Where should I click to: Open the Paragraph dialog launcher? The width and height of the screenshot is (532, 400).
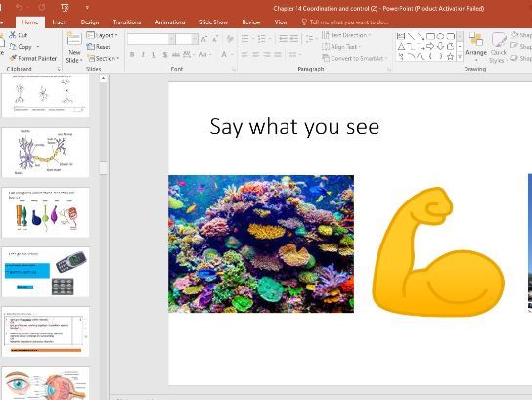click(x=389, y=69)
